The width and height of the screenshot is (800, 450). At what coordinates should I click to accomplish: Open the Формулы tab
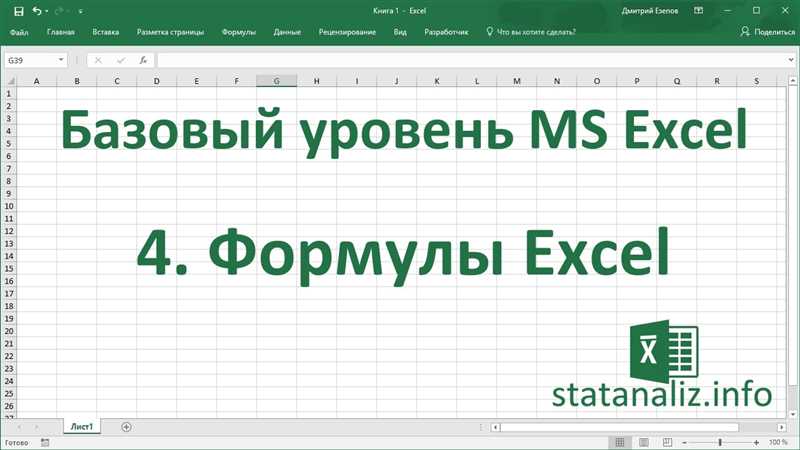click(238, 32)
